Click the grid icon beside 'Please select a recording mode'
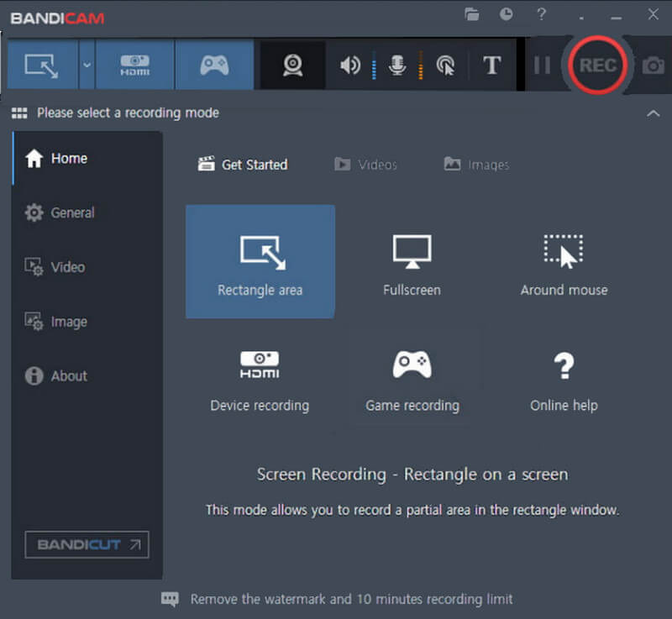 point(19,113)
